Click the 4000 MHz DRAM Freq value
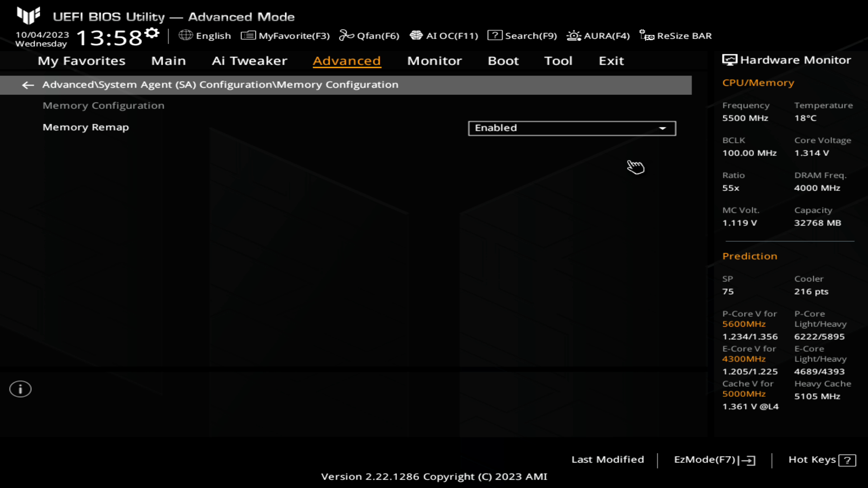Screen dimensions: 868x488 coord(817,188)
